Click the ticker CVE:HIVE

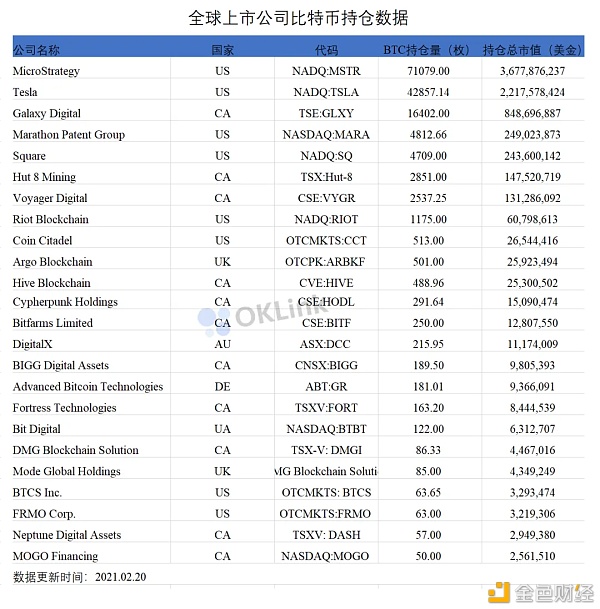click(326, 283)
